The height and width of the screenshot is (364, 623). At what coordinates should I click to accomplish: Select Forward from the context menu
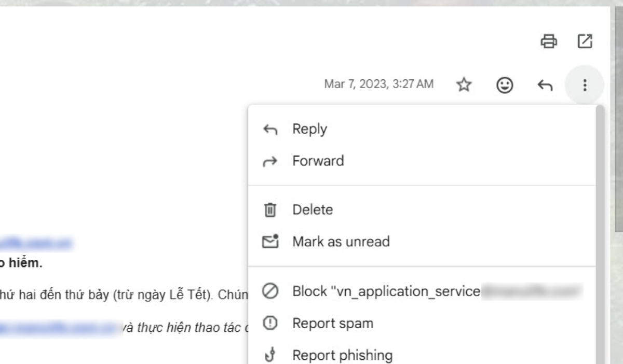pyautogui.click(x=318, y=161)
